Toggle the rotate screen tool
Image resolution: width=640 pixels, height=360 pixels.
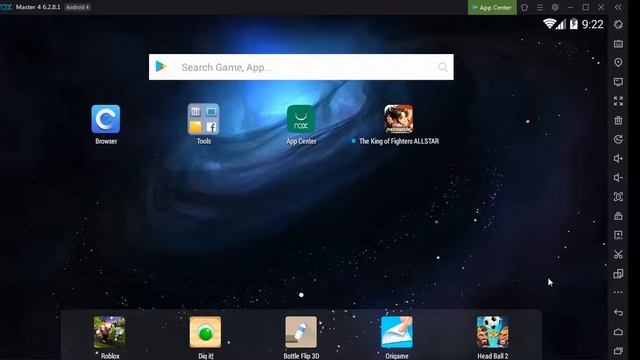pos(618,24)
